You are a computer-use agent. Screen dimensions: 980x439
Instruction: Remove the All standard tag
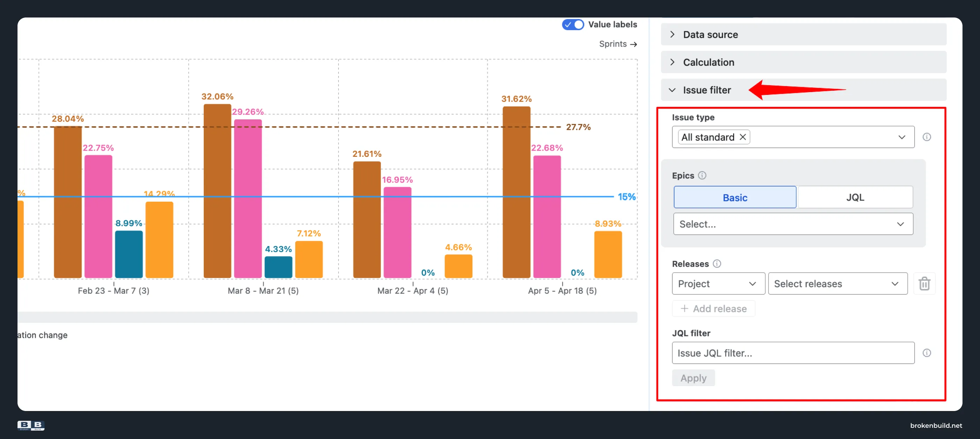(x=743, y=137)
